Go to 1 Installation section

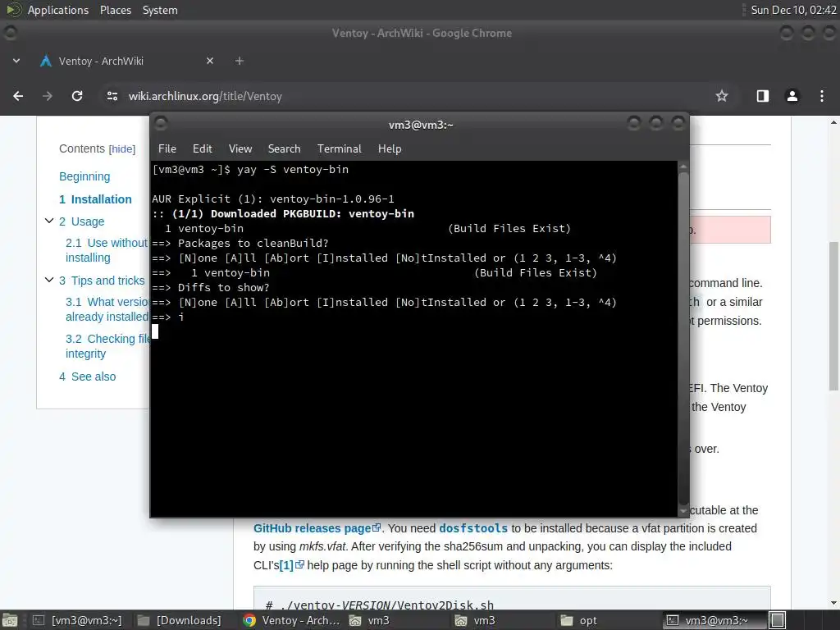(95, 199)
